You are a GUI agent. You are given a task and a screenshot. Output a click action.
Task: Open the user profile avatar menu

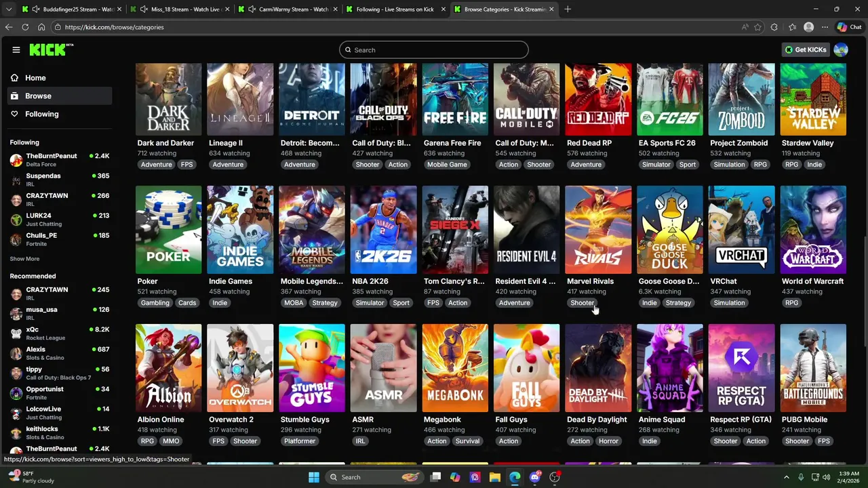(841, 49)
